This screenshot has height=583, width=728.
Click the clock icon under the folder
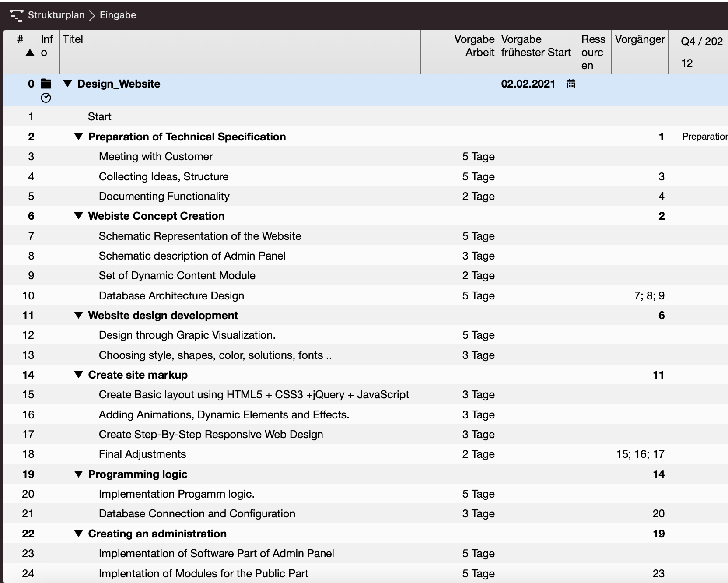46,98
